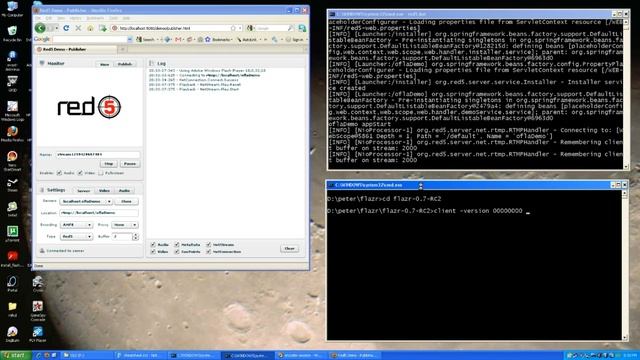This screenshot has height=360, width=640.
Task: Open the Gmail icon on Google toolbar
Action: pyautogui.click(x=178, y=40)
